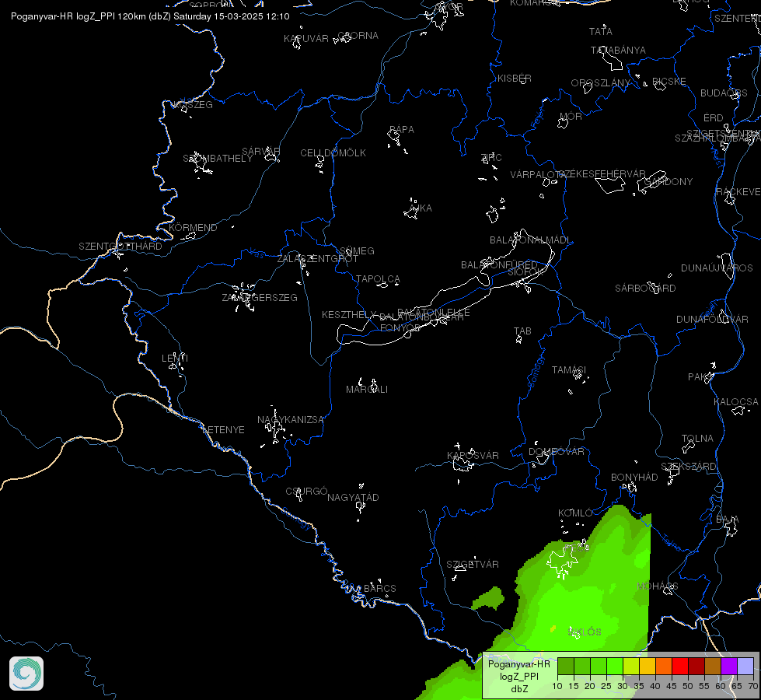Click the SÁRBOGÁRD city label
Screen dimensions: 761x700
pos(645,288)
